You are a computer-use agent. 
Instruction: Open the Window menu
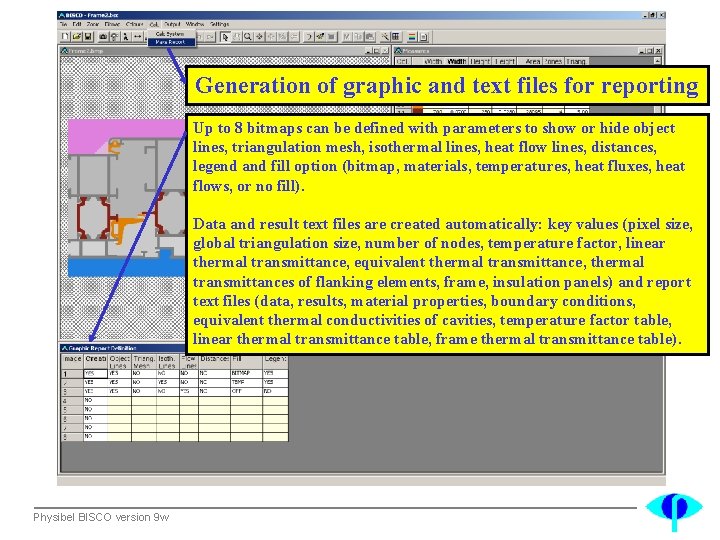195,24
